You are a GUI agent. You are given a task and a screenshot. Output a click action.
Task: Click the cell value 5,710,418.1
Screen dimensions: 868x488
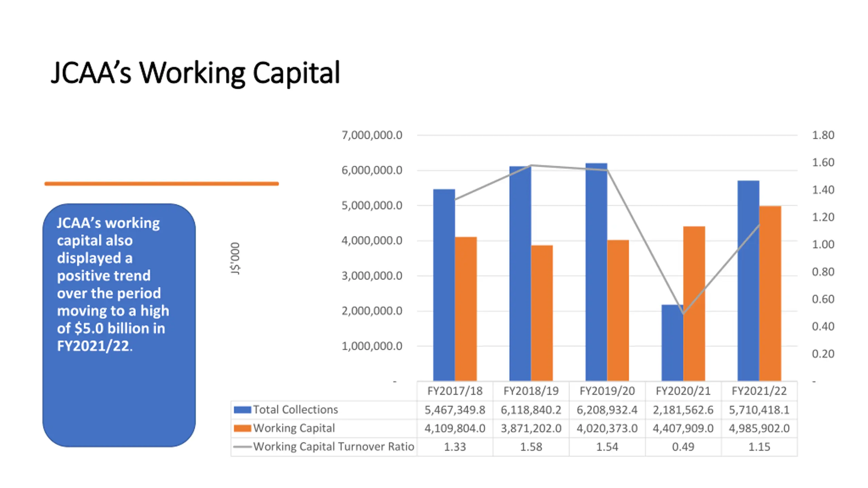[759, 410]
